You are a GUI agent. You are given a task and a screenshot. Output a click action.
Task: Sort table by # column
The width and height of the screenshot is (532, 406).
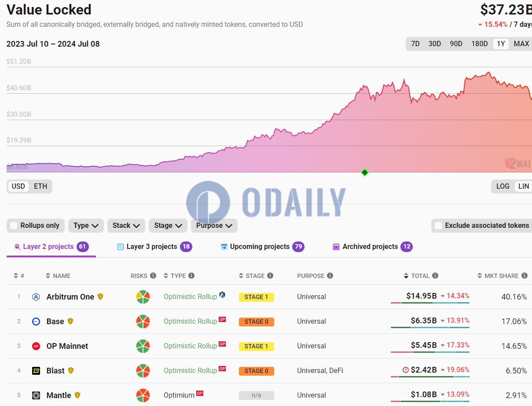point(19,276)
